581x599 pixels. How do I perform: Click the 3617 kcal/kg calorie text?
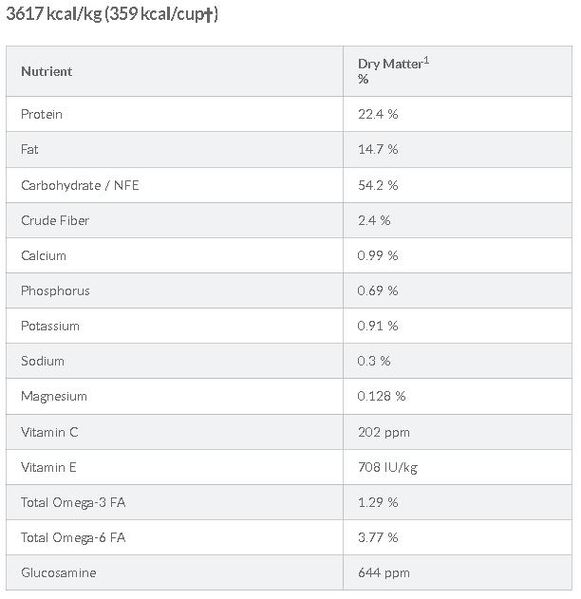[x=54, y=14]
